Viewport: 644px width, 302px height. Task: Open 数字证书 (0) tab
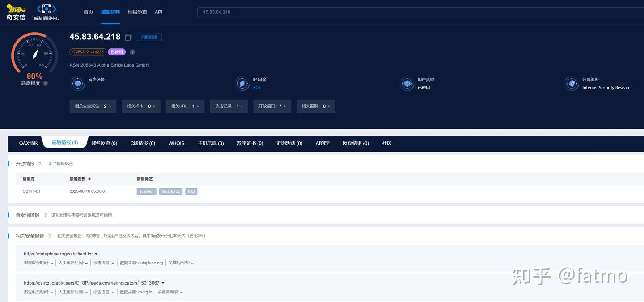(250, 143)
